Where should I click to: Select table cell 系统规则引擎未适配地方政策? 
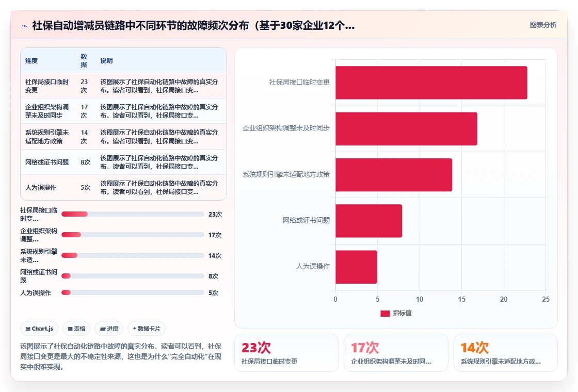click(47, 137)
